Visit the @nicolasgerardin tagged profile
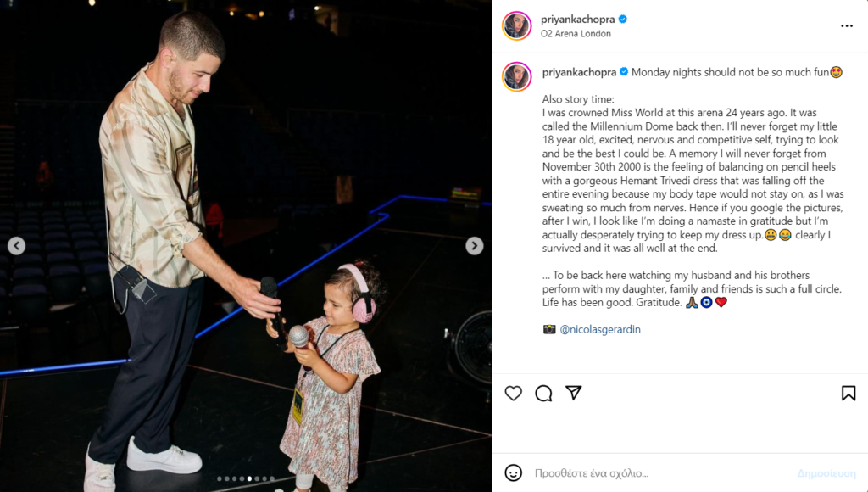 (600, 329)
